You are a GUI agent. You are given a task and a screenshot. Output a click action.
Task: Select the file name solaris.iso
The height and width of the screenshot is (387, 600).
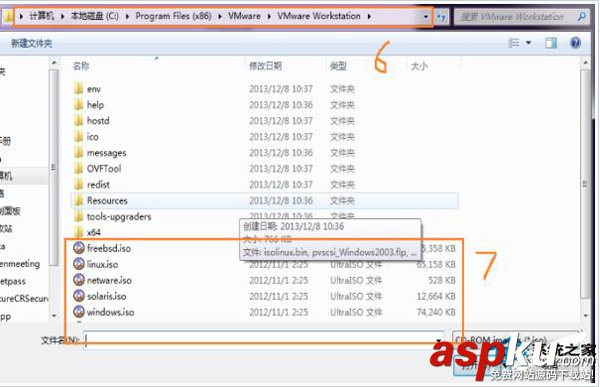(x=107, y=296)
